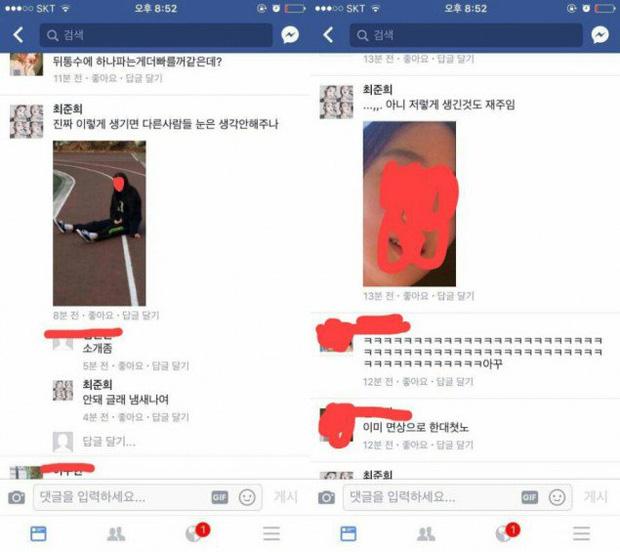
Task: Open emoji picker in left comment bar
Action: click(247, 497)
